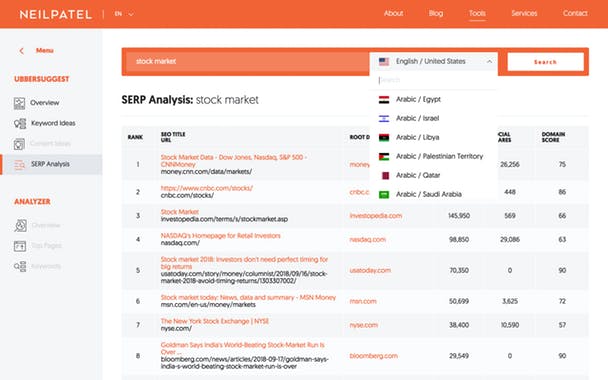The width and height of the screenshot is (608, 380).
Task: Click the Saudi Arabia flag icon
Action: click(x=384, y=195)
